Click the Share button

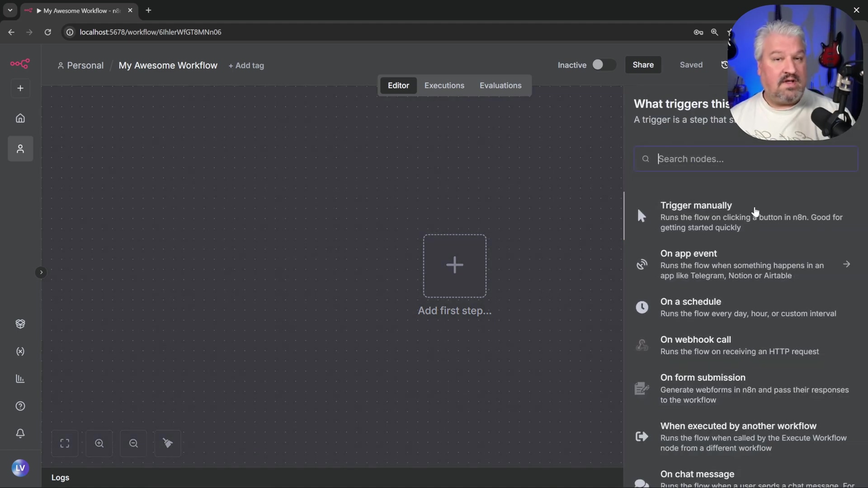click(643, 65)
